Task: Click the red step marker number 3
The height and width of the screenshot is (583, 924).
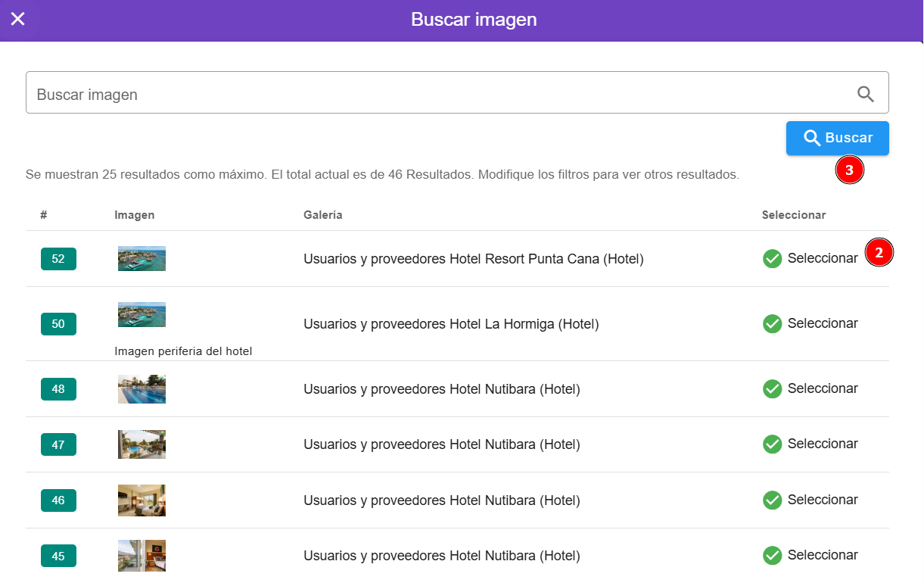Action: 849,171
